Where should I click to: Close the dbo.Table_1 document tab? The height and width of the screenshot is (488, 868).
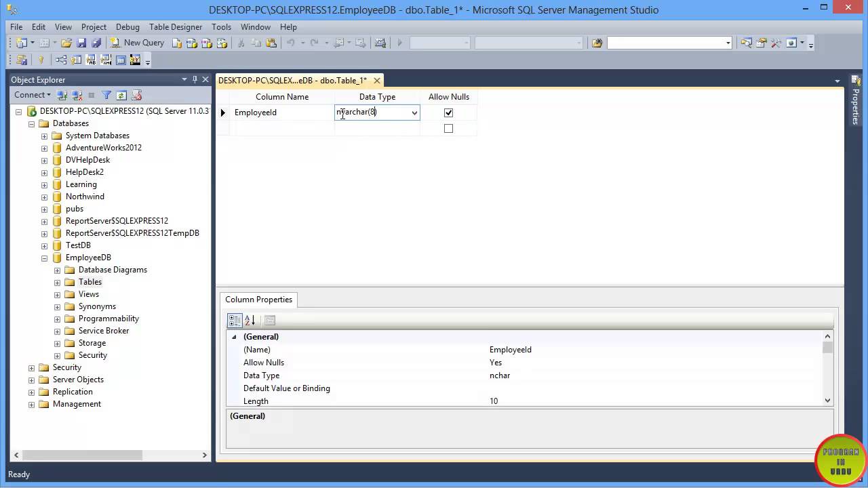coord(377,81)
